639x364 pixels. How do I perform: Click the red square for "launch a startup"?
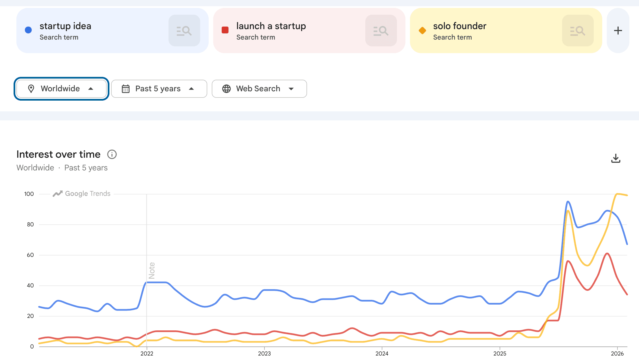click(x=225, y=29)
